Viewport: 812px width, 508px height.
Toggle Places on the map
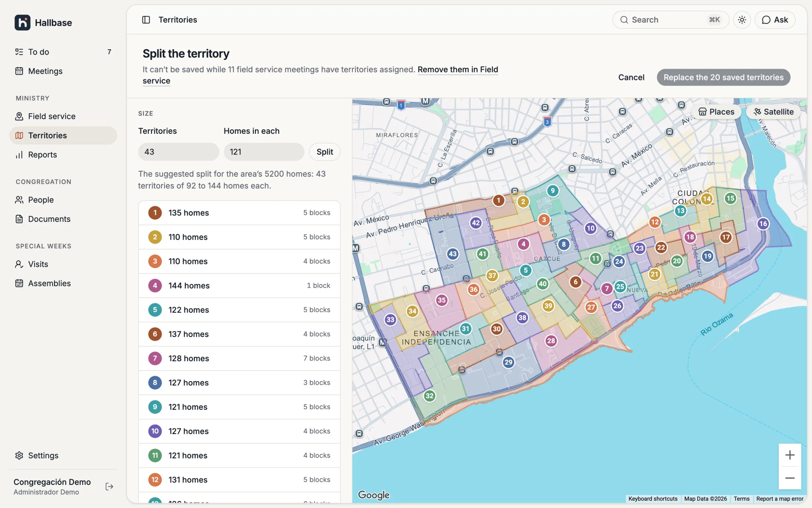pos(716,112)
